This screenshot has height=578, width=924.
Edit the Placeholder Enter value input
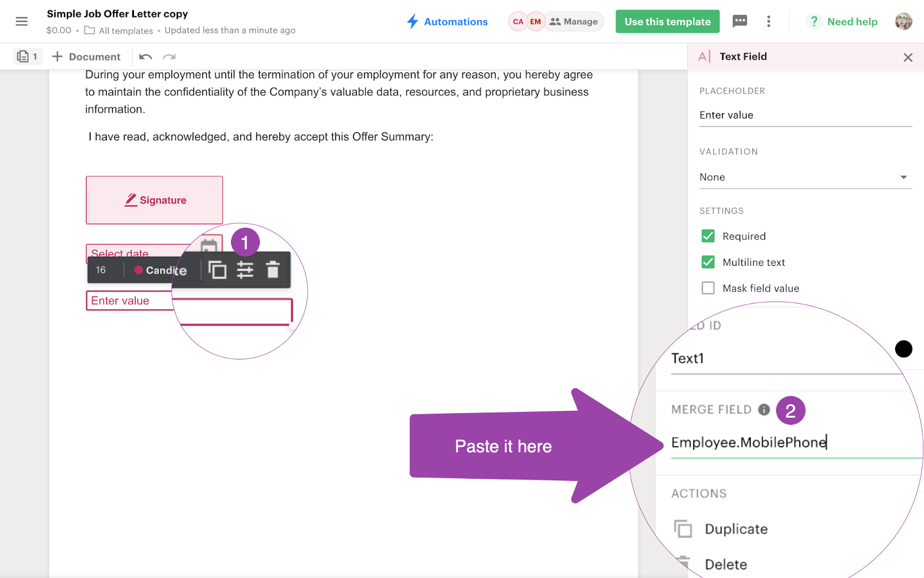tap(806, 115)
